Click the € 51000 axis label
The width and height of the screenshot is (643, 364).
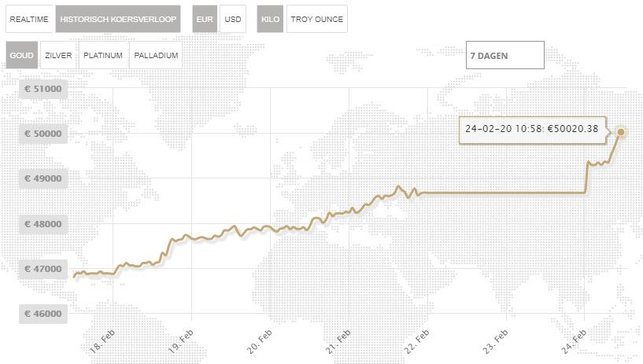tap(42, 90)
